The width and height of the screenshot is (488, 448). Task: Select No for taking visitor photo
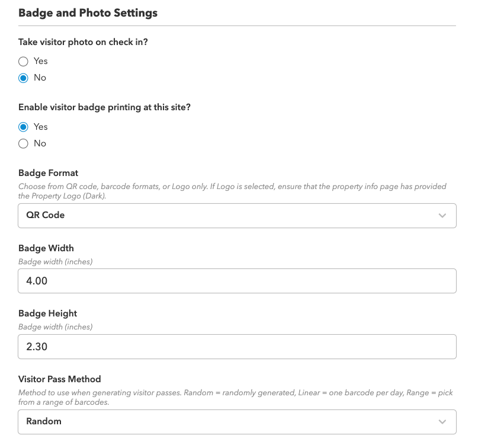pos(23,78)
